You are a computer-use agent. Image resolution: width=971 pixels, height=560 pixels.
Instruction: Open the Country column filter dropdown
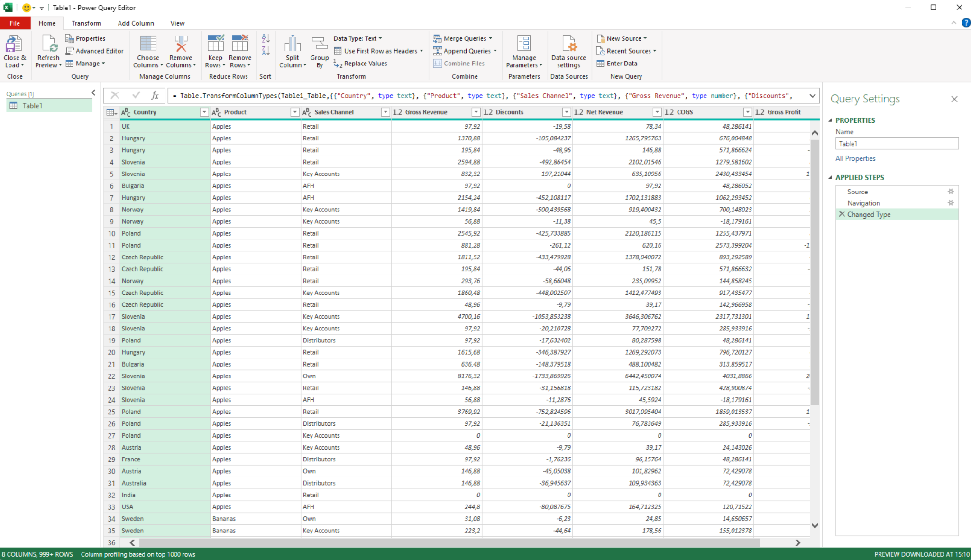(204, 112)
